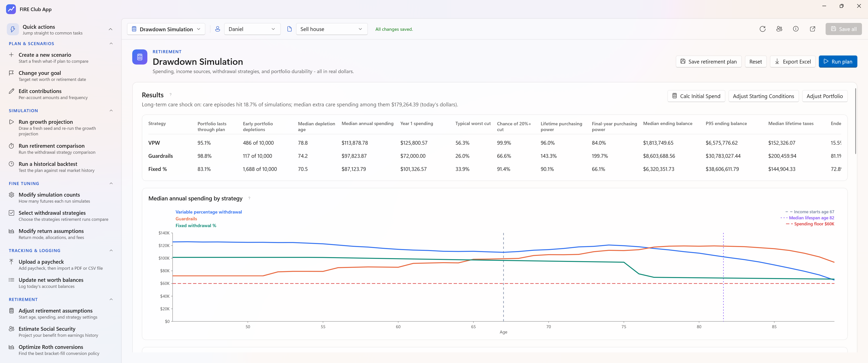Click the results panel vertical scrollbar

point(855,121)
